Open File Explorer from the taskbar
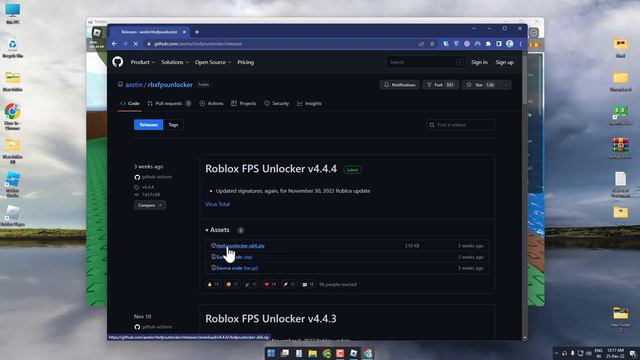 pos(313,353)
